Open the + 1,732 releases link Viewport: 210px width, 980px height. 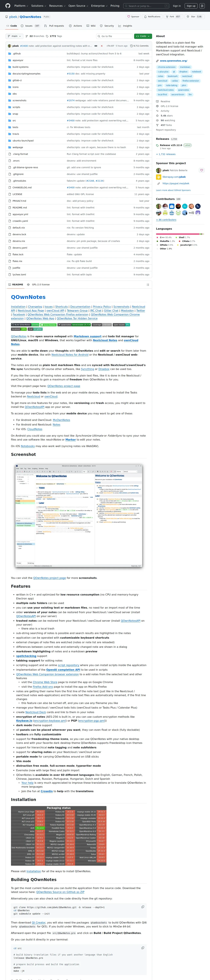tap(166, 154)
